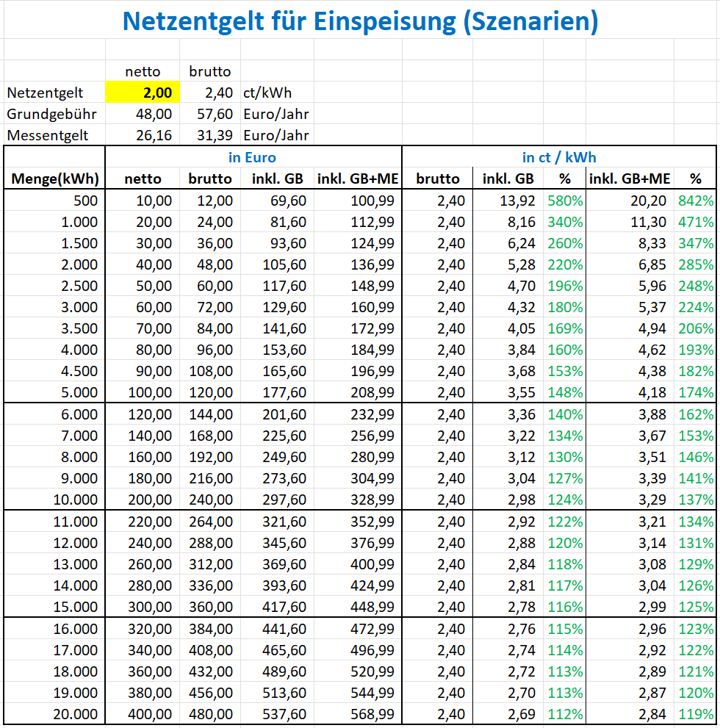The height and width of the screenshot is (728, 720).
Task: Click the blue 'in Euro' group header
Action: [252, 157]
